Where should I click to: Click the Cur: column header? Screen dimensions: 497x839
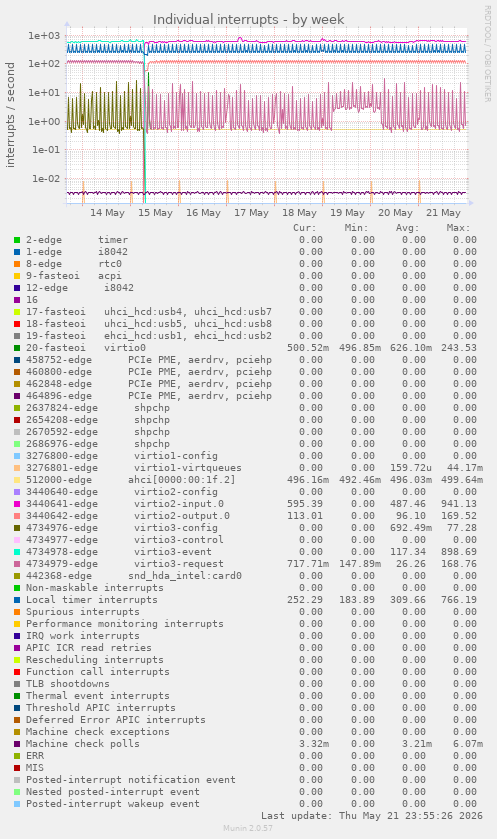point(305,228)
